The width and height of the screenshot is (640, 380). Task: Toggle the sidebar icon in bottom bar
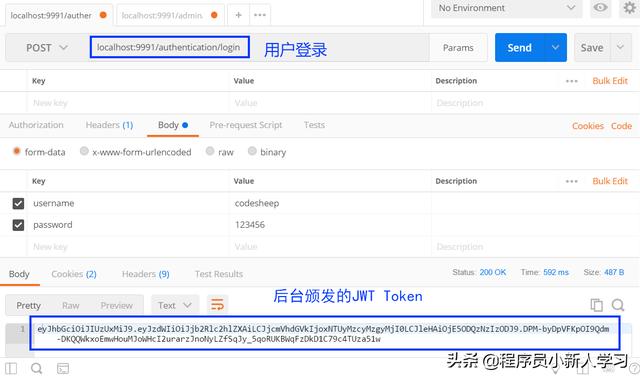tap(11, 369)
